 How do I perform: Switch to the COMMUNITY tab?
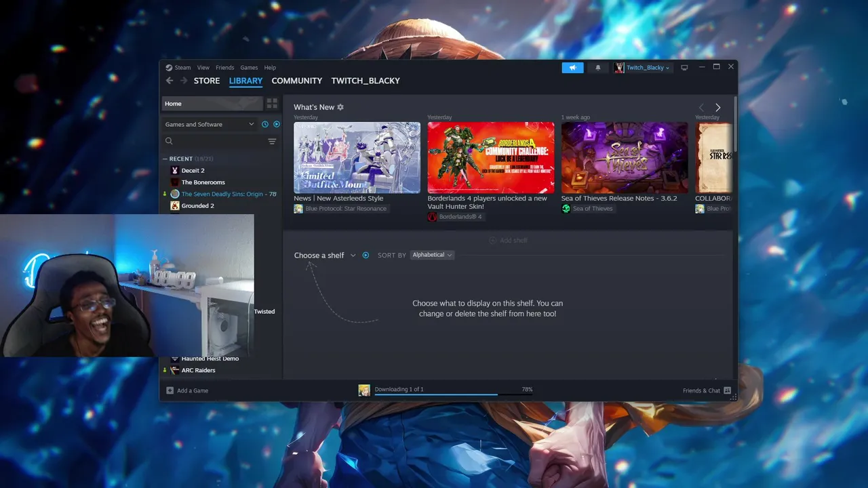[x=297, y=81]
